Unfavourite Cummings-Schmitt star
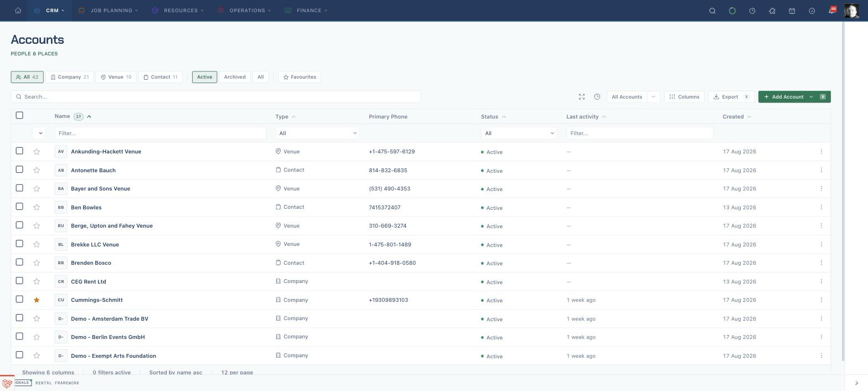This screenshot has height=391, width=868. (37, 300)
